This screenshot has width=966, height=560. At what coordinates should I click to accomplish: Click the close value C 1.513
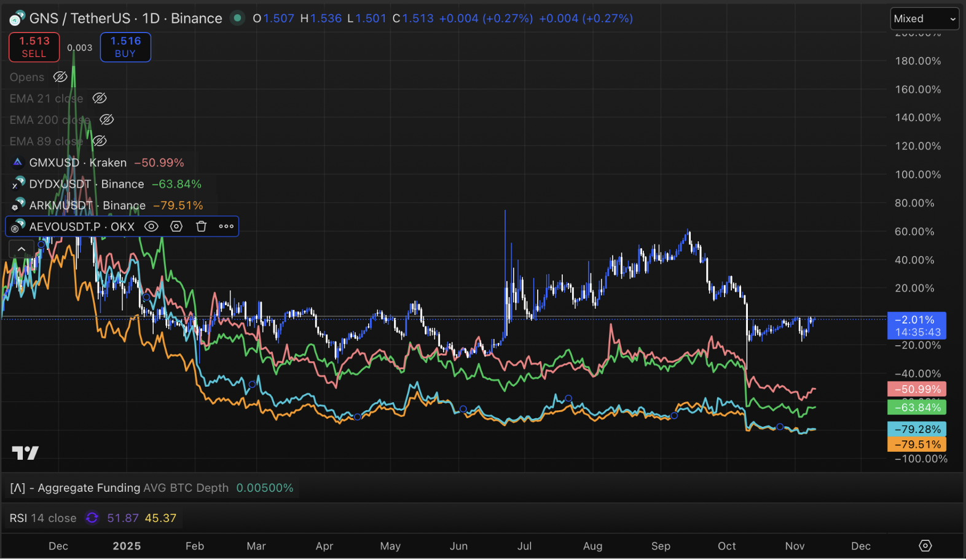413,18
